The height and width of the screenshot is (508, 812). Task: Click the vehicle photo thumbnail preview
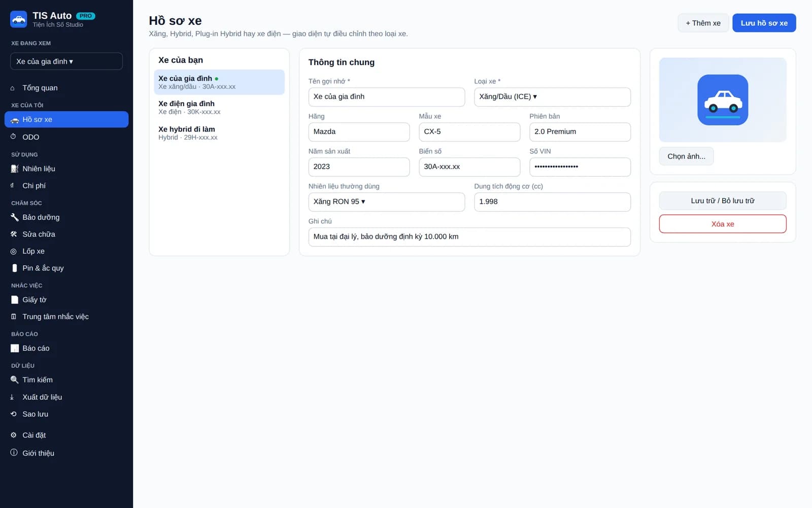pyautogui.click(x=723, y=100)
